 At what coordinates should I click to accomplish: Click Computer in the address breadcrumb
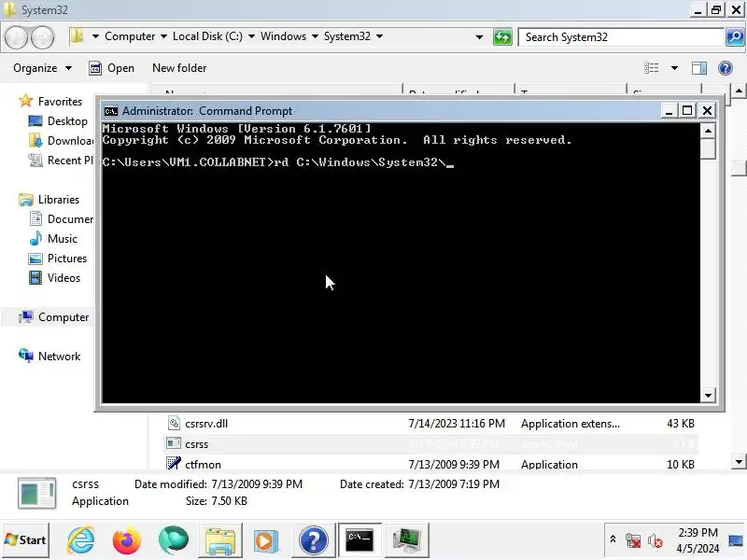(130, 36)
